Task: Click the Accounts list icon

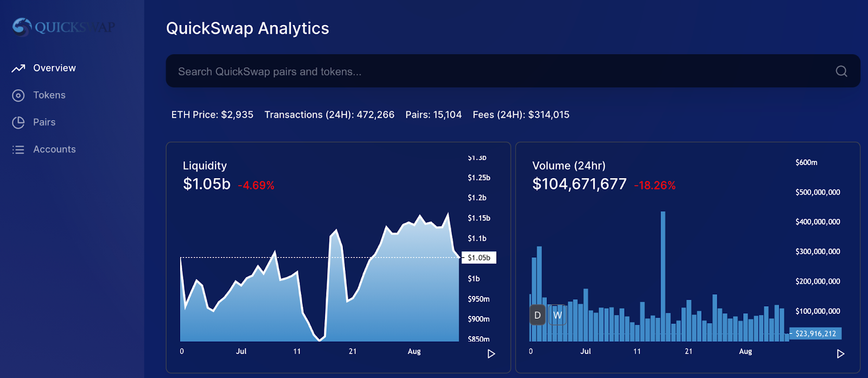Action: pyautogui.click(x=18, y=150)
